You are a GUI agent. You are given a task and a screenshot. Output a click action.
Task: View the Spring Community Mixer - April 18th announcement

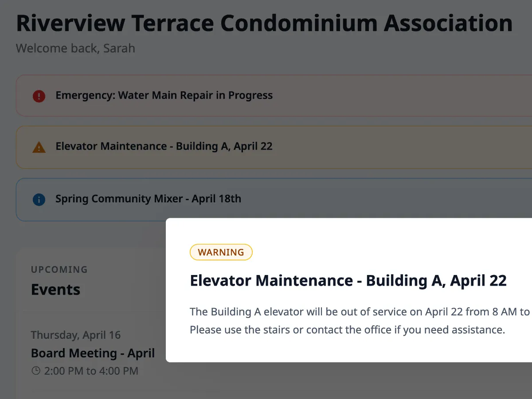148,198
